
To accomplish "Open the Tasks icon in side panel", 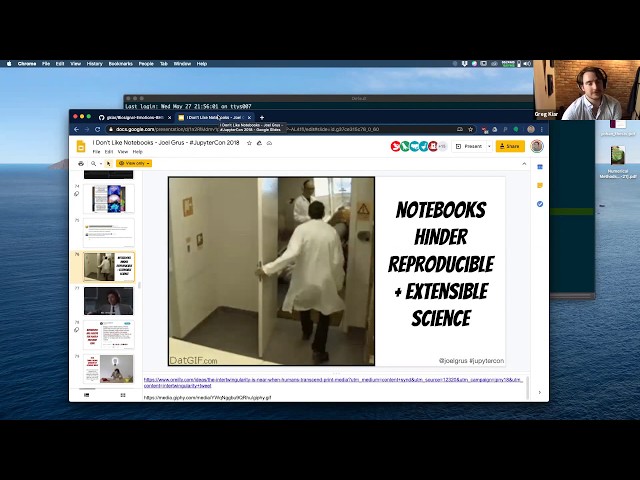I will coord(540,204).
